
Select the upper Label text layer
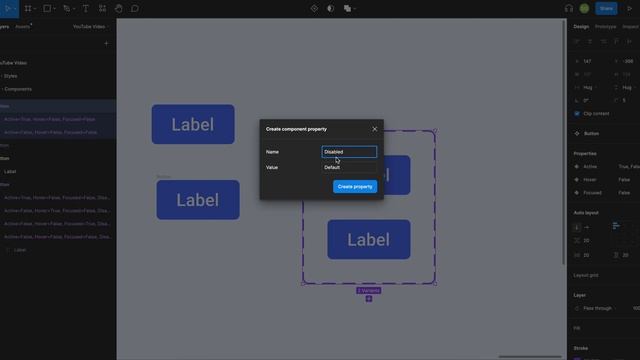pos(10,171)
